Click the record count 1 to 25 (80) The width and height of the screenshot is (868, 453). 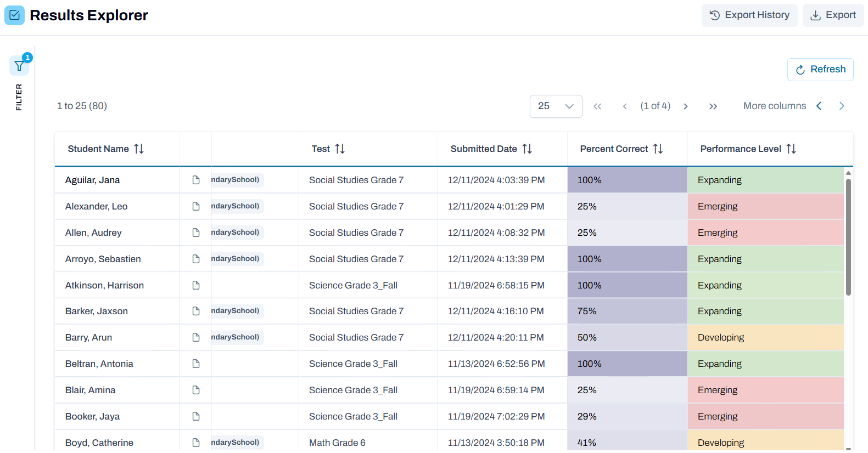[x=82, y=106]
